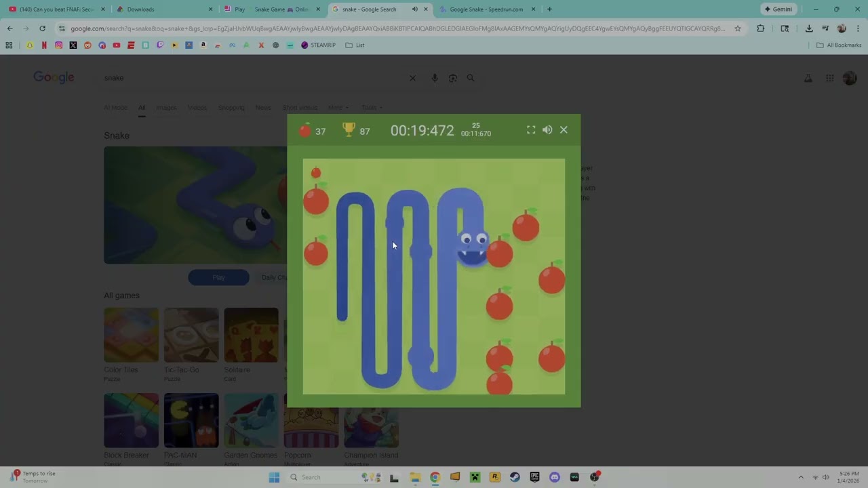Click the split time 00:11:670
868x488 pixels.
pyautogui.click(x=475, y=134)
